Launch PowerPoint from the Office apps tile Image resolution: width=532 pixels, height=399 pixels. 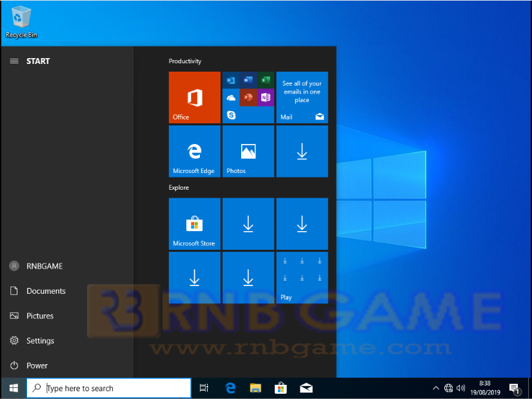tap(248, 97)
